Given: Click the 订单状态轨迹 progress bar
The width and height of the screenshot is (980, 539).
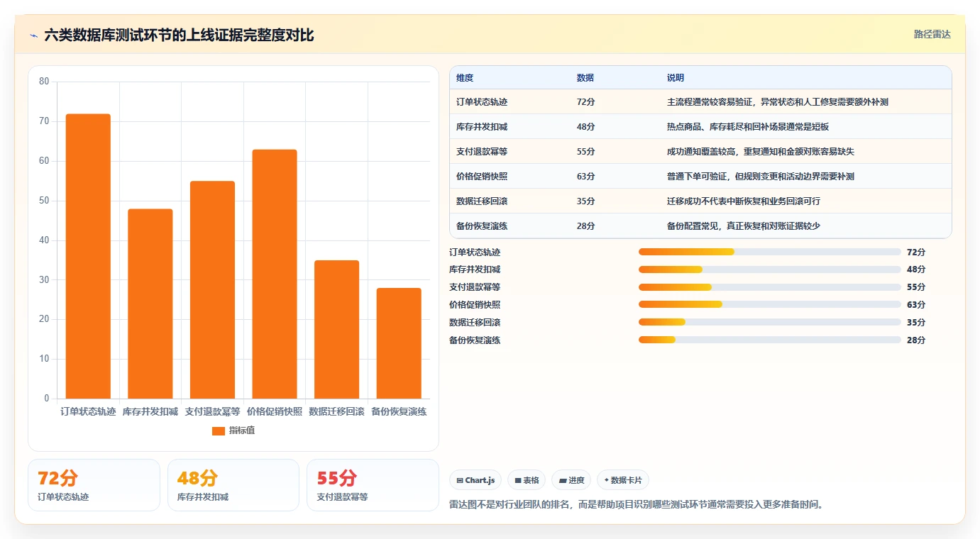Looking at the screenshot, I should tap(770, 252).
